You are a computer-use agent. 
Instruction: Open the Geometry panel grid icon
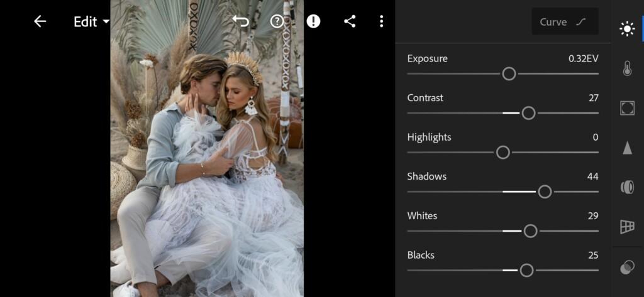coord(627,227)
